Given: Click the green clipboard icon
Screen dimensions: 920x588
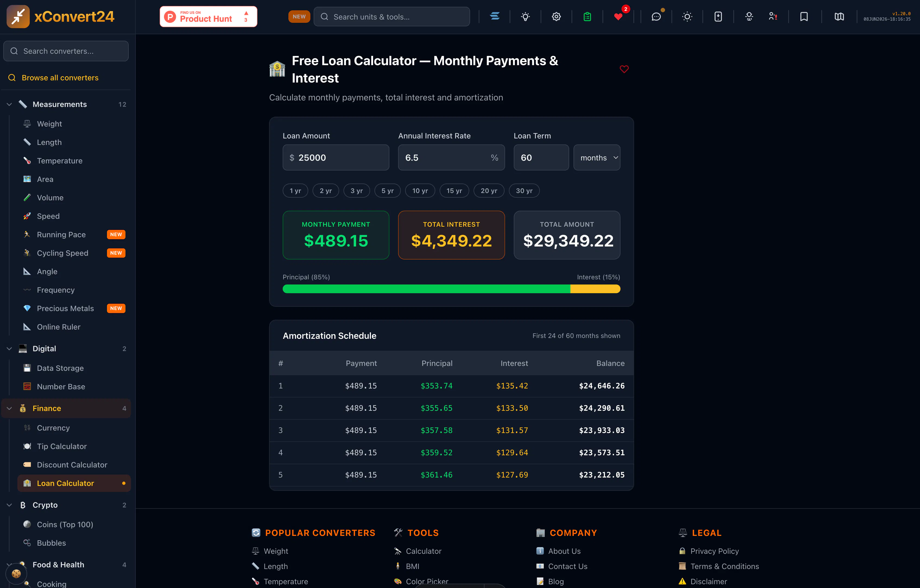Looking at the screenshot, I should coord(587,17).
